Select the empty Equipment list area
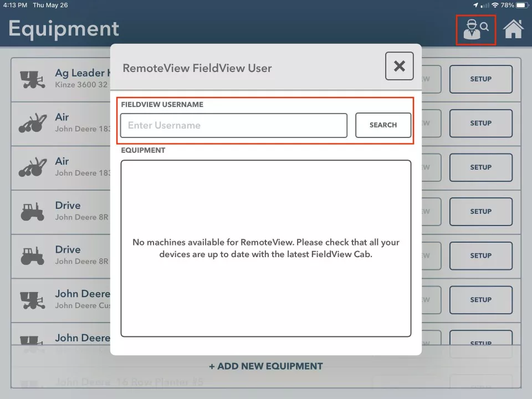The image size is (532, 399). (x=266, y=248)
